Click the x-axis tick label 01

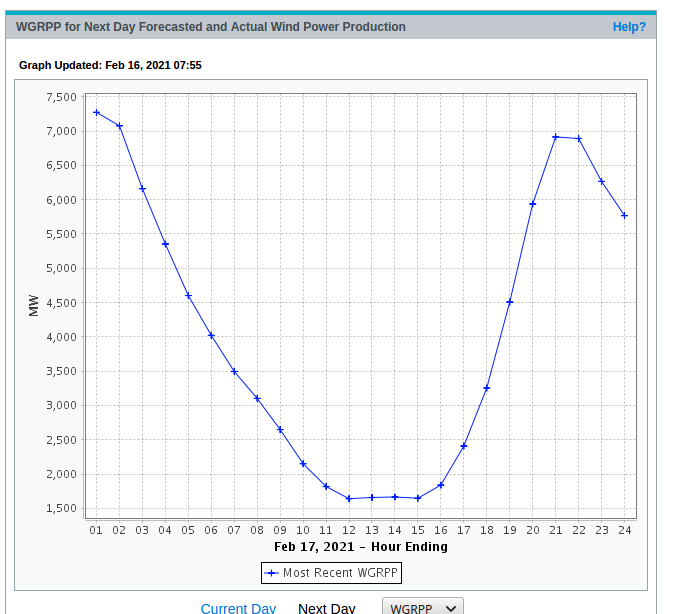coord(96,530)
